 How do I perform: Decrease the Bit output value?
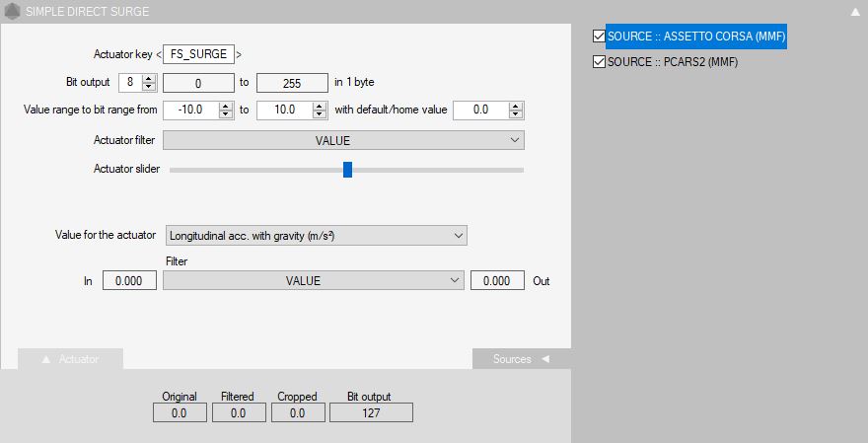point(149,87)
